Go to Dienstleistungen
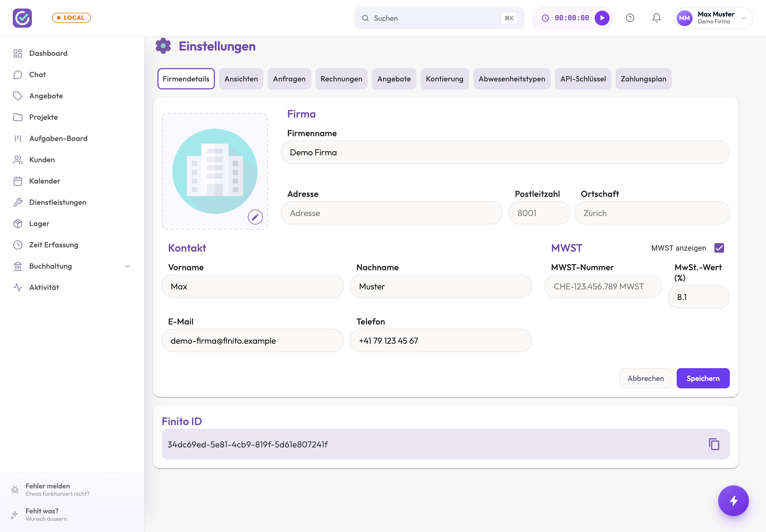Viewport: 766px width, 532px height. [x=57, y=202]
